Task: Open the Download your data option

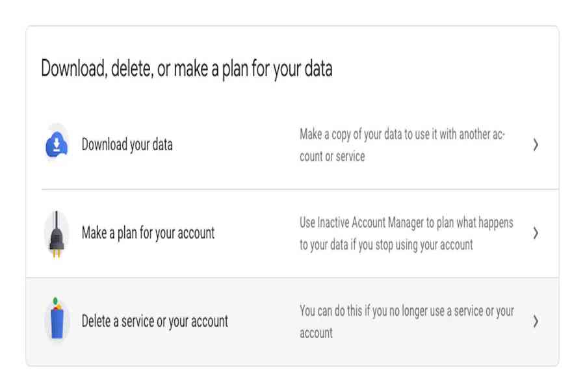Action: pyautogui.click(x=127, y=145)
